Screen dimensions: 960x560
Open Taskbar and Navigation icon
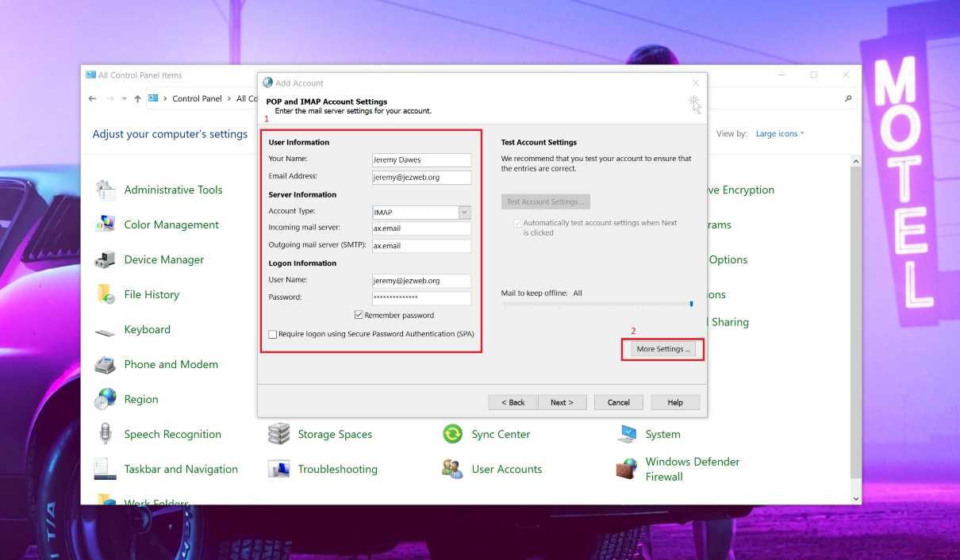click(x=106, y=470)
